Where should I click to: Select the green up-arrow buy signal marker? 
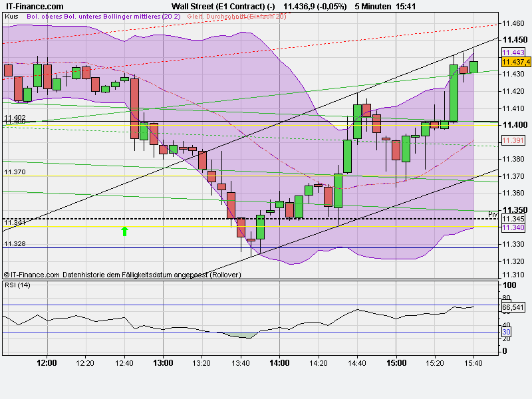[x=125, y=231]
